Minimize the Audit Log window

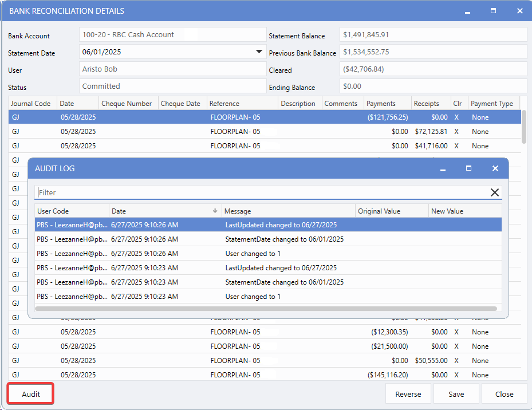click(x=443, y=168)
